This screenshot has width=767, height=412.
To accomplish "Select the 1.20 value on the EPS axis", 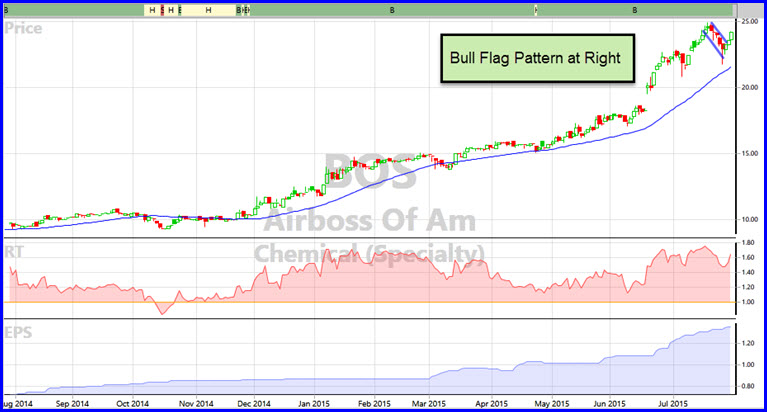I will [x=748, y=343].
